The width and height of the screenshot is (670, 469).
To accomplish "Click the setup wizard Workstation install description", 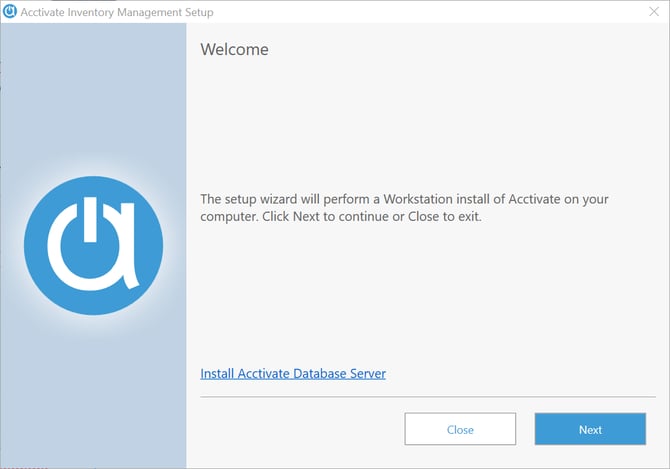I will tap(404, 208).
